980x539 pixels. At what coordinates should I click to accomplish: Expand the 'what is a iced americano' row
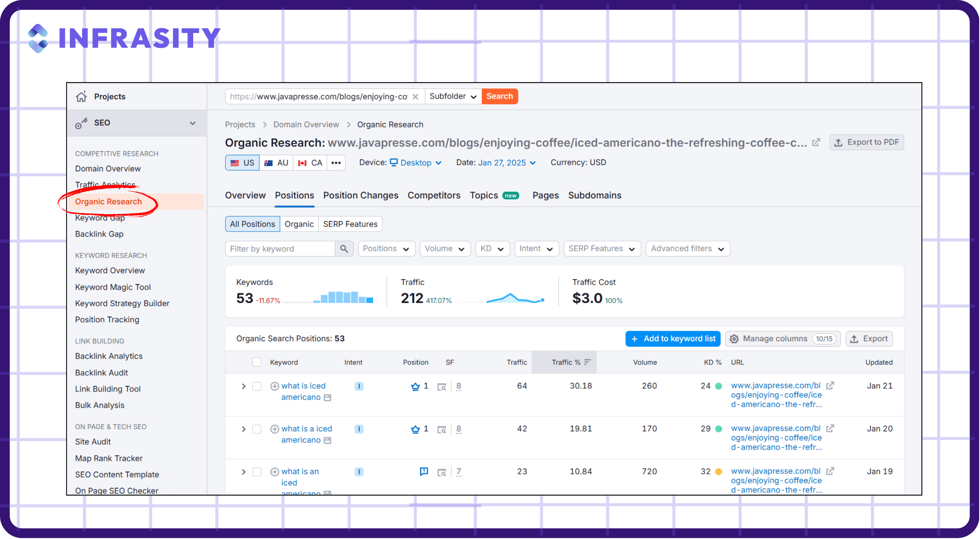coord(243,429)
